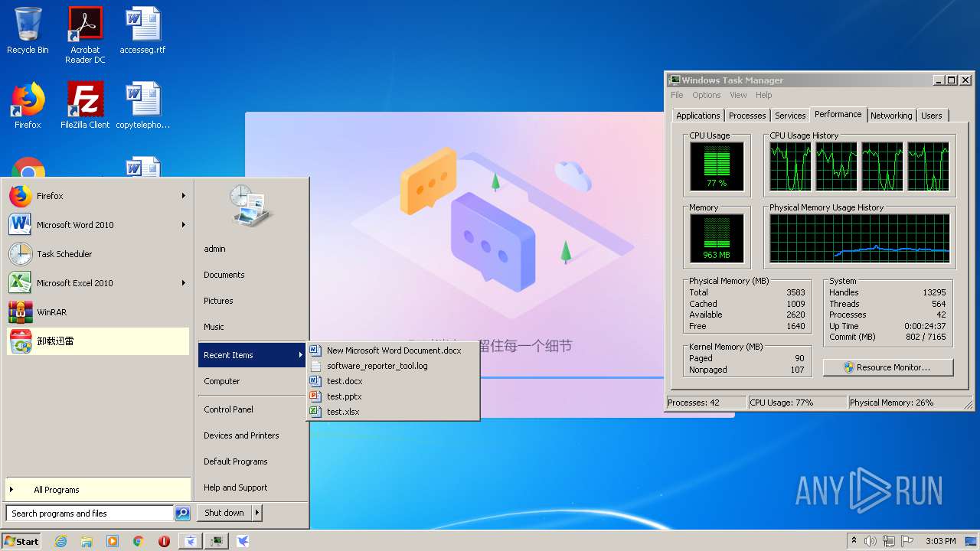Launch FileZilla Client desktop shortcut
The width and height of the screenshot is (980, 551).
click(85, 106)
